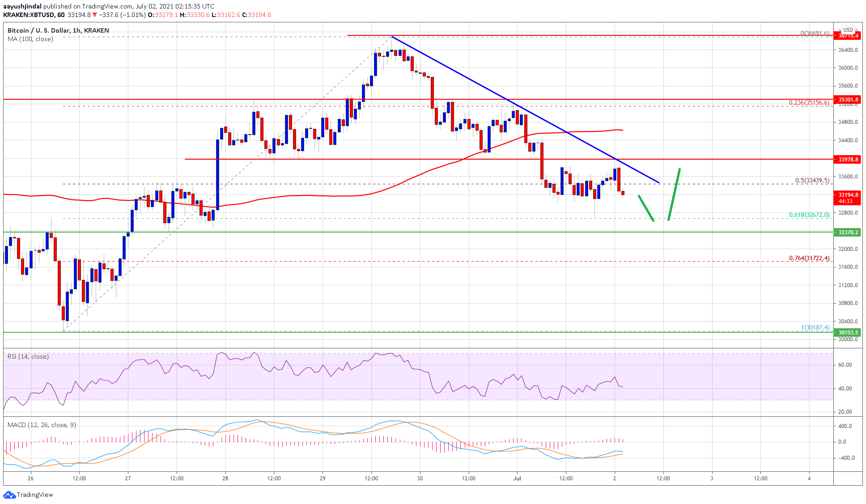Select the MACD (12, 26, close, 9) label
The width and height of the screenshot is (866, 504).
pos(42,425)
